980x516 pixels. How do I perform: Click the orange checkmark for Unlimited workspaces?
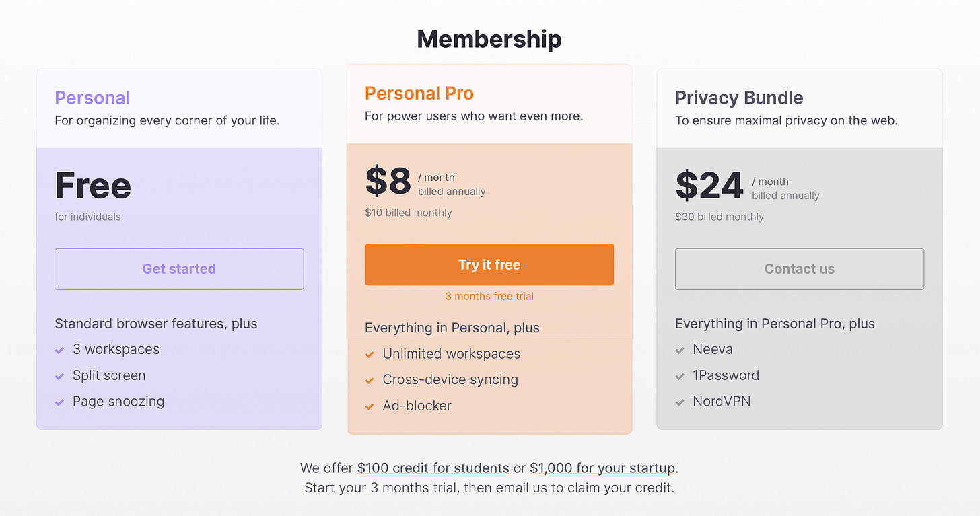[x=370, y=355]
